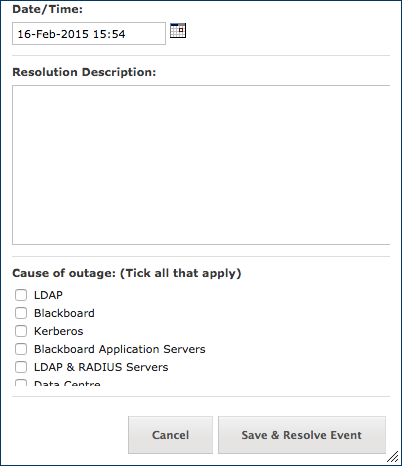The image size is (402, 466).
Task: Click the 'Cause of outage' heading text
Action: pyautogui.click(x=64, y=273)
